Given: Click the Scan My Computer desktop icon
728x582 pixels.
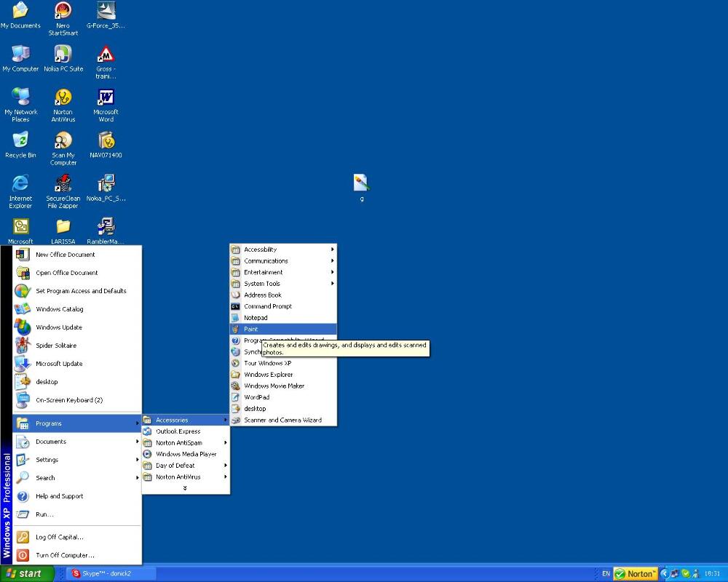Looking at the screenshot, I should (x=63, y=148).
